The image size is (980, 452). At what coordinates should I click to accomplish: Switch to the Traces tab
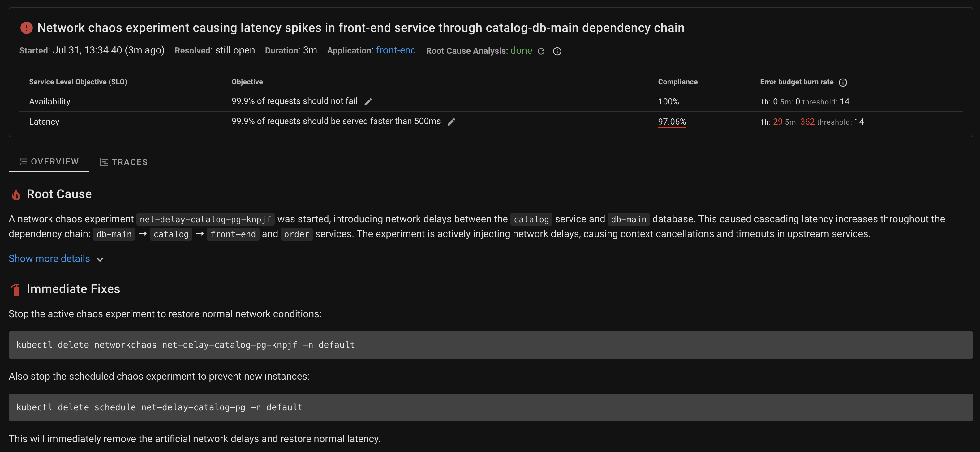[124, 162]
